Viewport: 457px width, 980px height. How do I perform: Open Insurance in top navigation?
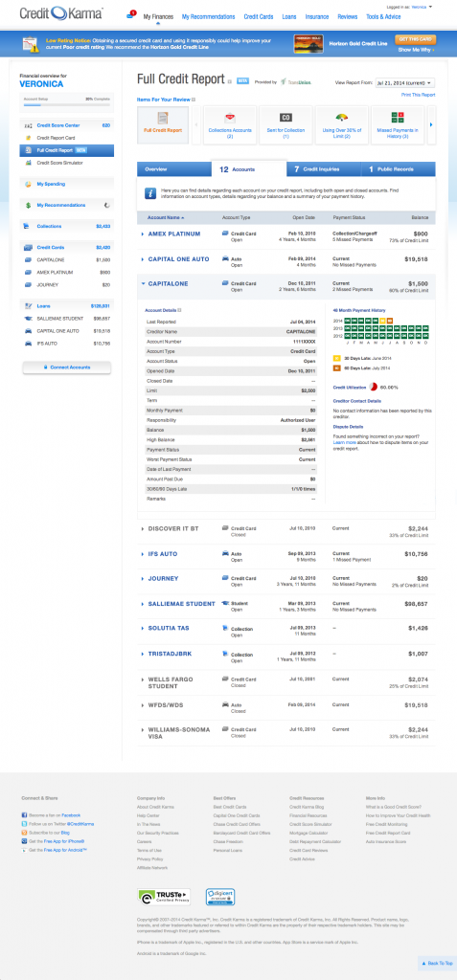(317, 17)
